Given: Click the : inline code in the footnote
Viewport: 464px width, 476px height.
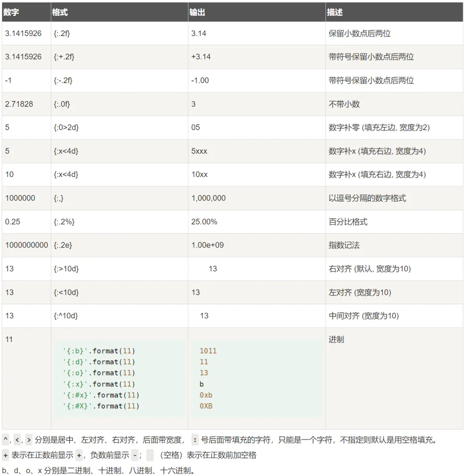Looking at the screenshot, I should 195,440.
